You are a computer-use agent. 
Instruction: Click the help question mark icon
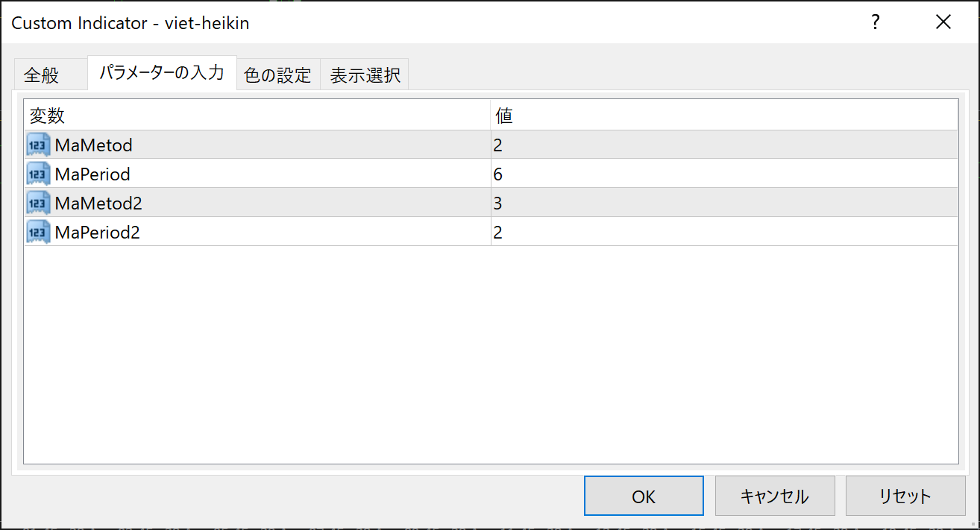876,23
